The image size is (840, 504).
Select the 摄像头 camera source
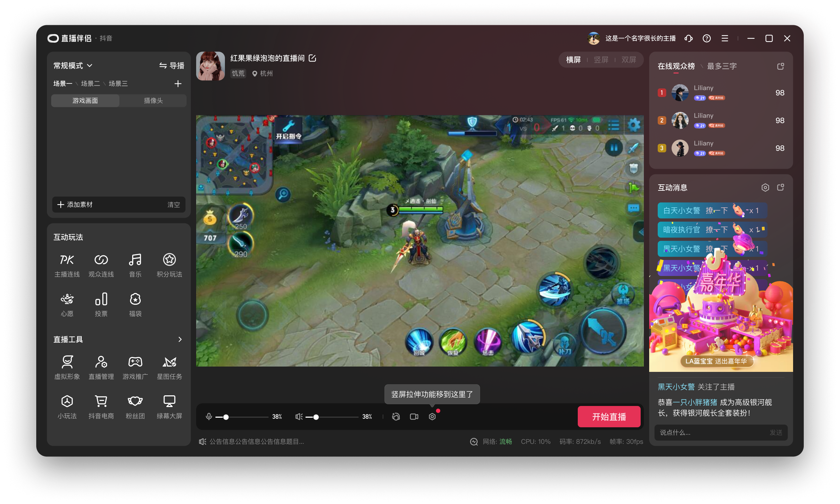coord(153,101)
